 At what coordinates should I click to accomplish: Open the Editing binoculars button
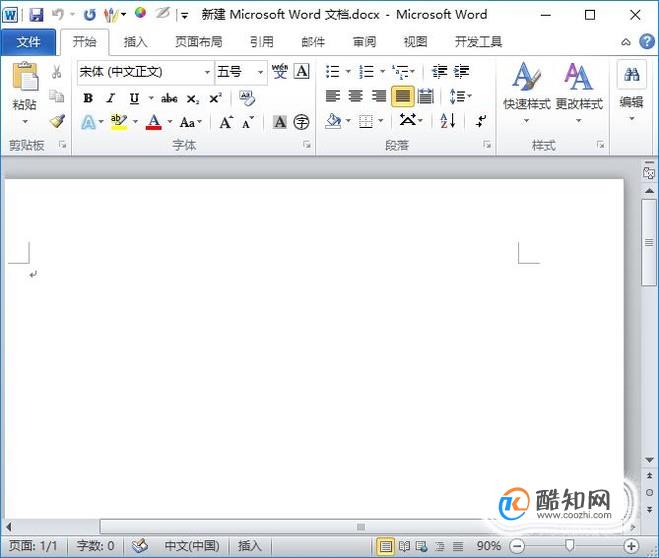coord(631,90)
